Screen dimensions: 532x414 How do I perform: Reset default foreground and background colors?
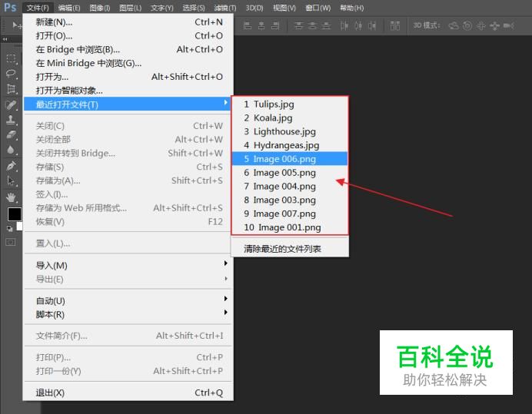(x=9, y=229)
